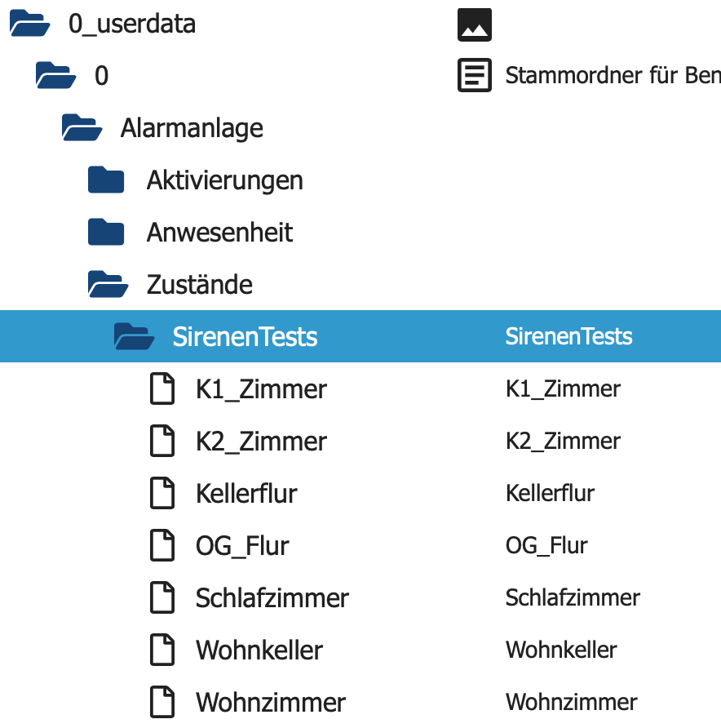
Task: Click the Wohnzimmer file icon
Action: coord(162,702)
